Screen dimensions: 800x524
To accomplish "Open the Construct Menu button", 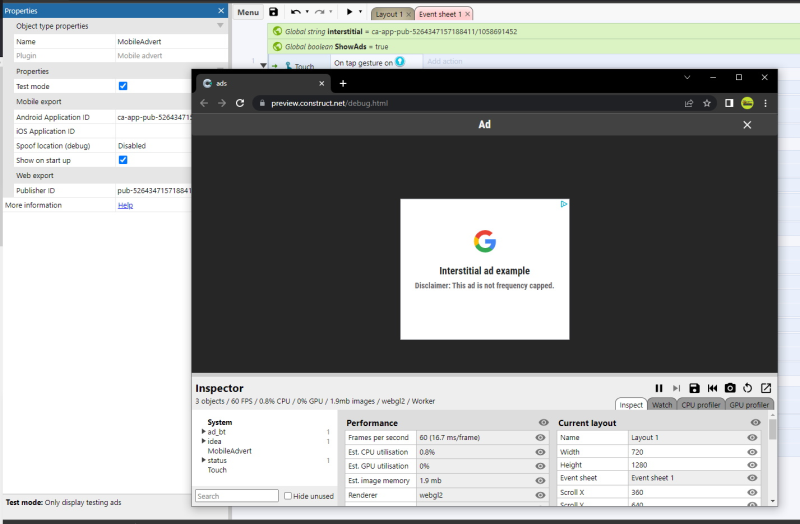I will click(248, 12).
